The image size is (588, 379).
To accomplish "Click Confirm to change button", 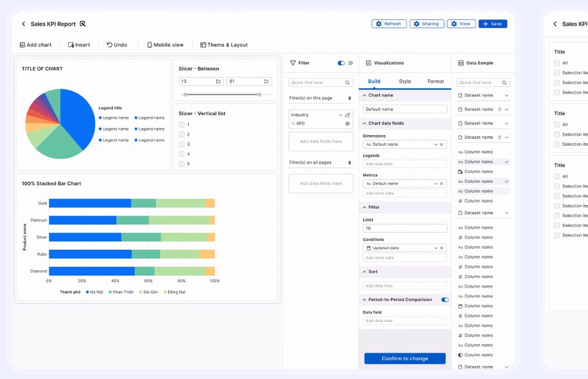I will tap(405, 358).
